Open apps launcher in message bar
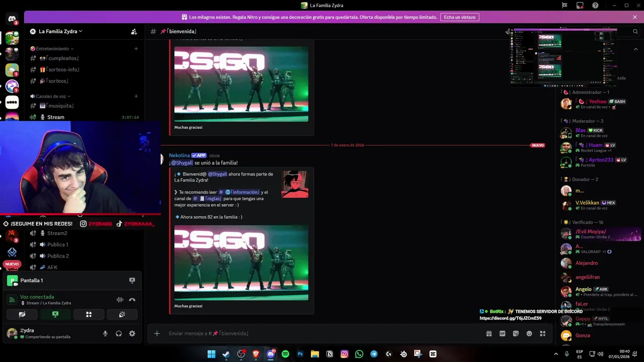The image size is (644, 362). click(x=542, y=333)
